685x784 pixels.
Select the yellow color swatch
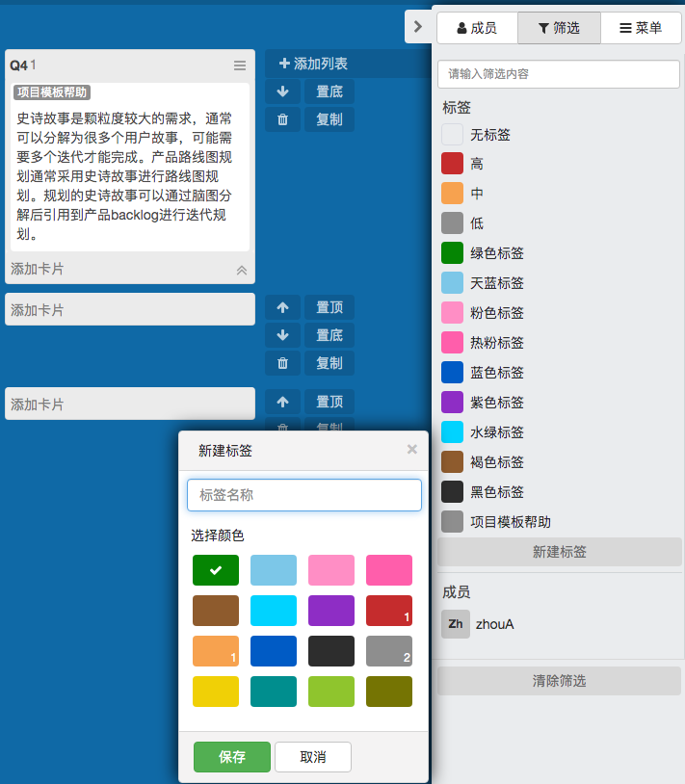(216, 692)
